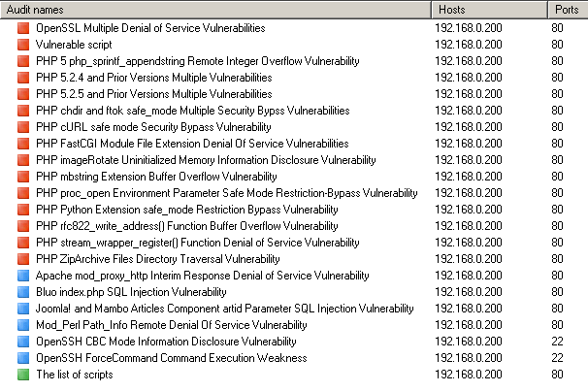Image resolution: width=588 pixels, height=392 pixels.
Task: Click blue icon beside Apache mod_proxy_http vulnerability
Action: (23, 276)
